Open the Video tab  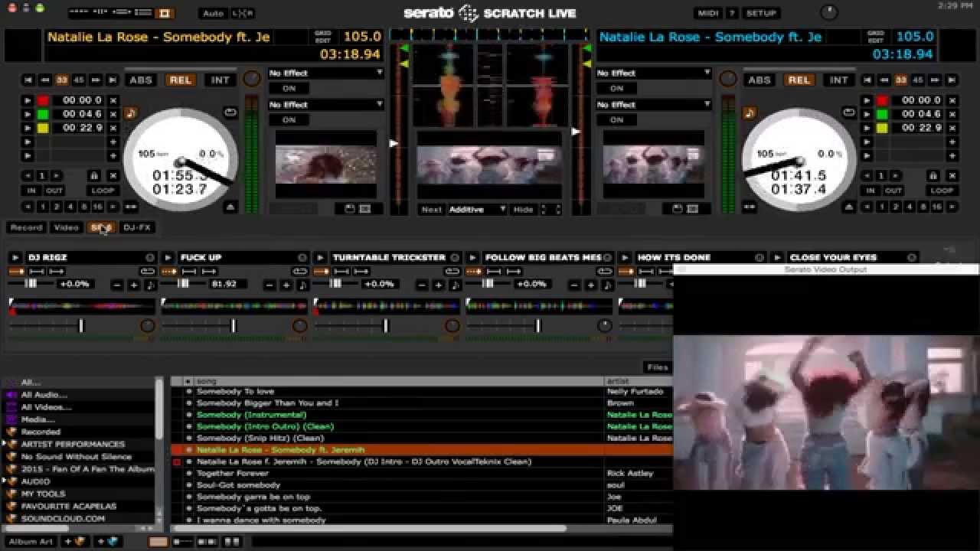pyautogui.click(x=66, y=227)
